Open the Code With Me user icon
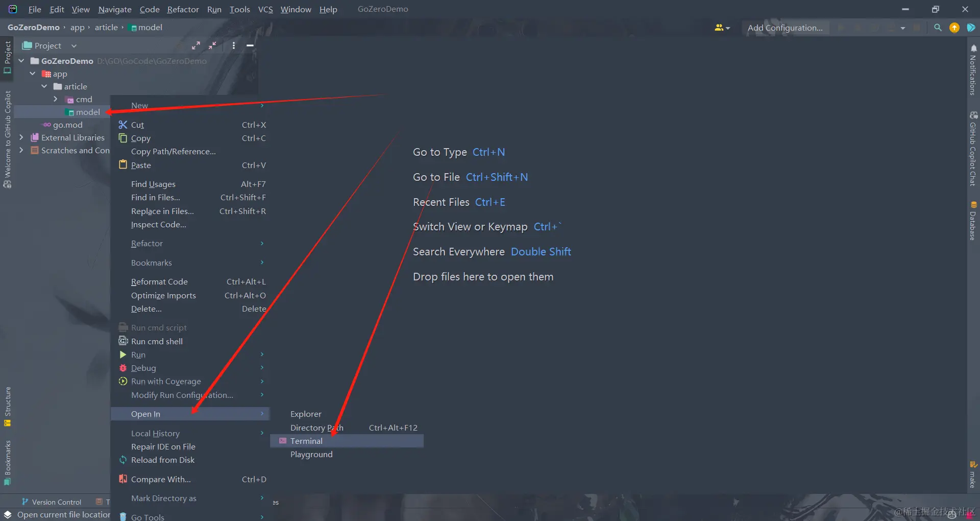The width and height of the screenshot is (980, 521). pos(719,28)
